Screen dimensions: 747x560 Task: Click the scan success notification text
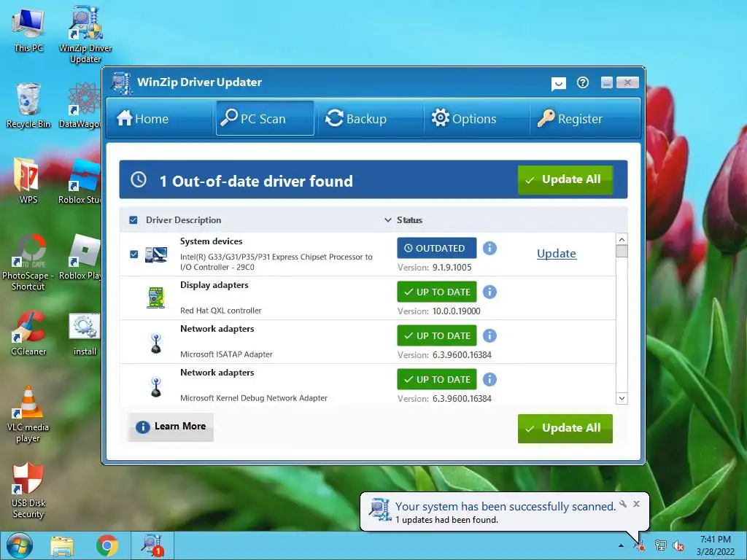(506, 507)
